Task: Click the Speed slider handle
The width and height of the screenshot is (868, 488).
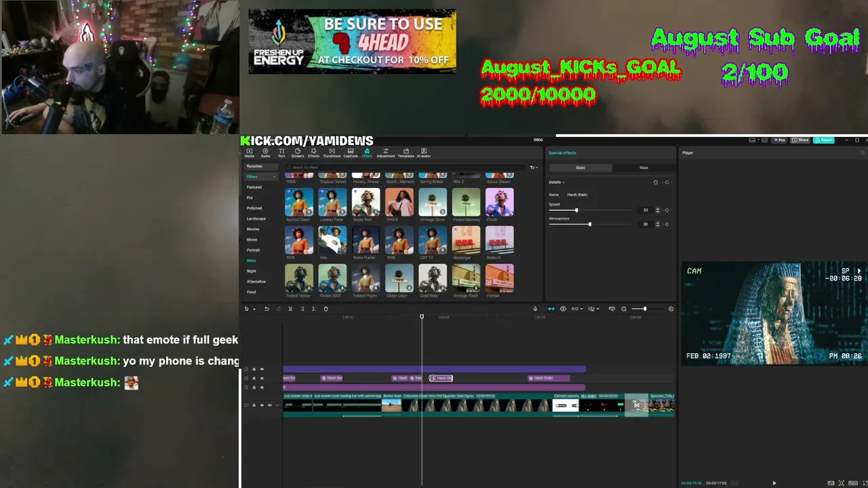Action: click(x=576, y=210)
